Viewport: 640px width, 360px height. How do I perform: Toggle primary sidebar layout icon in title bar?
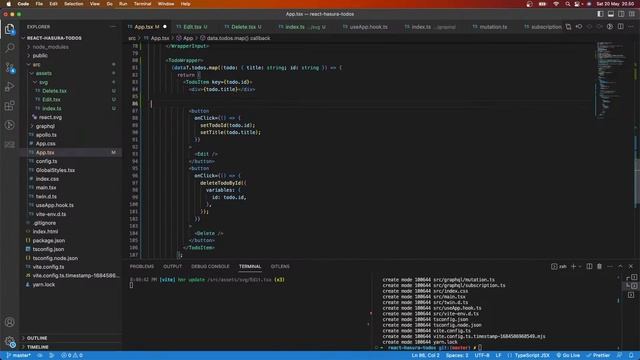(x=600, y=14)
